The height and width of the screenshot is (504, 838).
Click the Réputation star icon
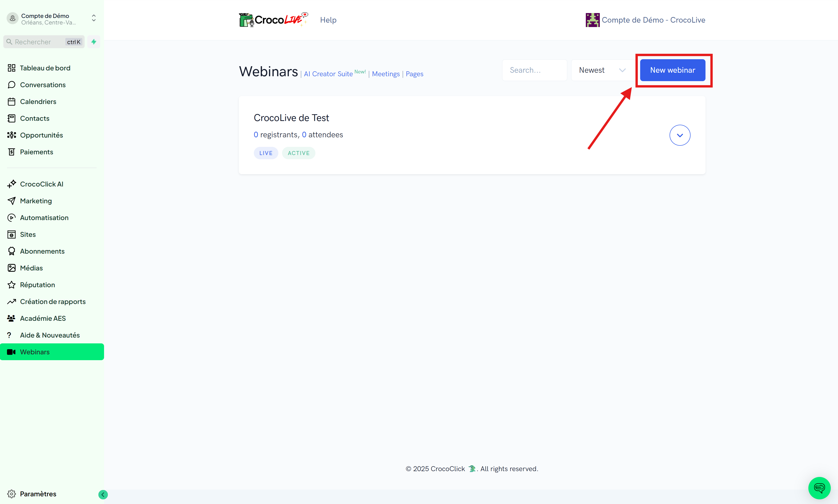[x=12, y=285]
